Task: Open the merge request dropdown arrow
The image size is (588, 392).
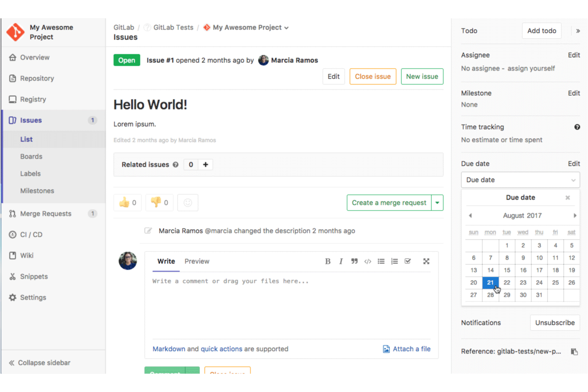Action: (x=438, y=202)
